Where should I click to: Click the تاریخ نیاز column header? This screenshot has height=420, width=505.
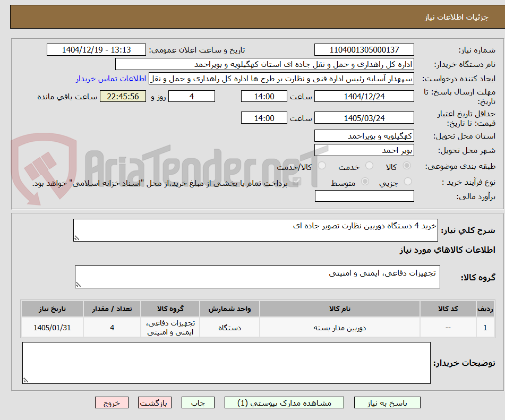52,308
